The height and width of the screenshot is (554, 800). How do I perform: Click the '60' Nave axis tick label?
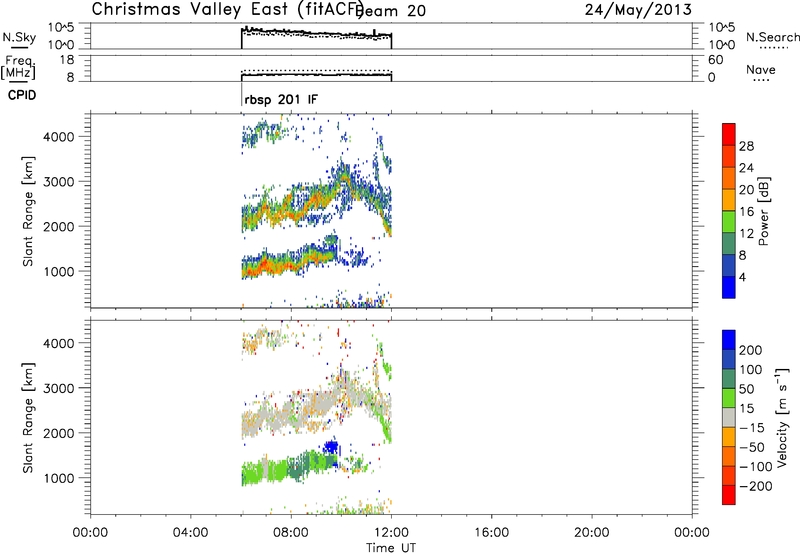click(716, 60)
